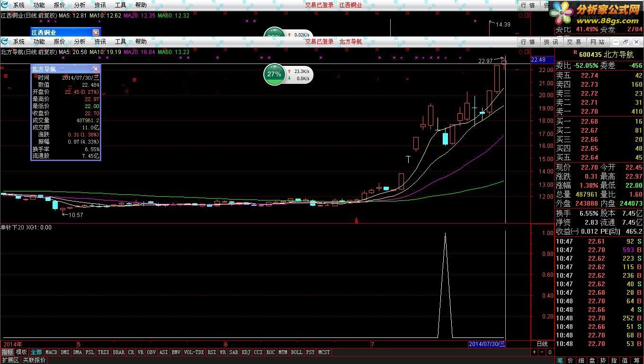
Task: Select the MCST indicator
Action: click(324, 352)
